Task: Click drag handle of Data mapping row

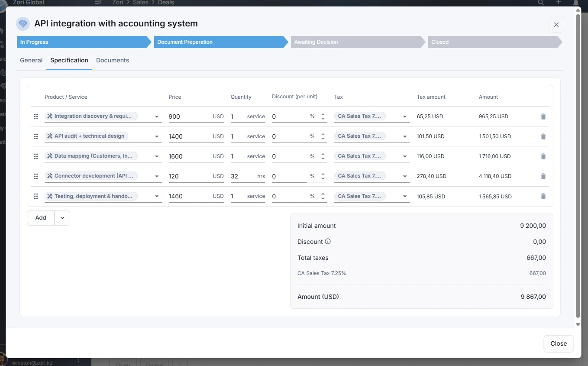Action: (36, 156)
